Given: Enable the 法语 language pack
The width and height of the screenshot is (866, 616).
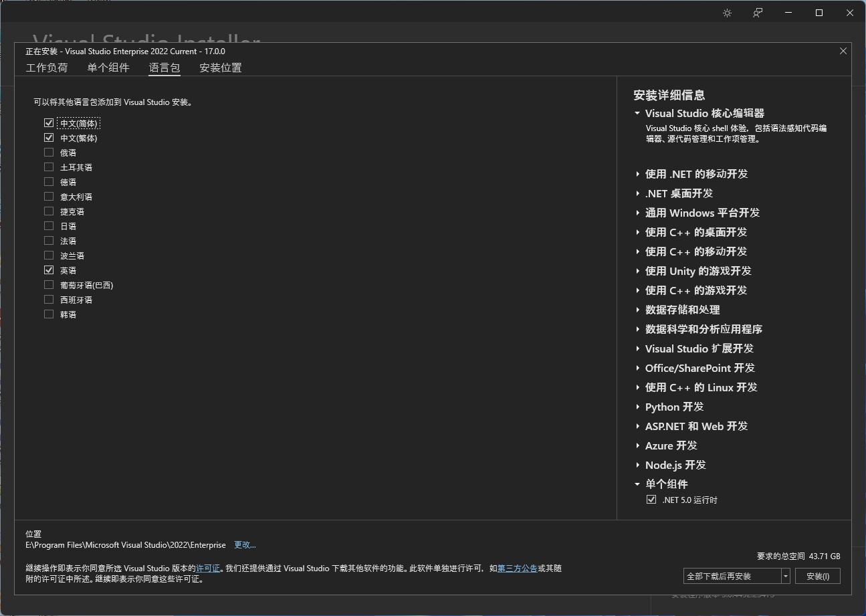Looking at the screenshot, I should click(x=49, y=241).
